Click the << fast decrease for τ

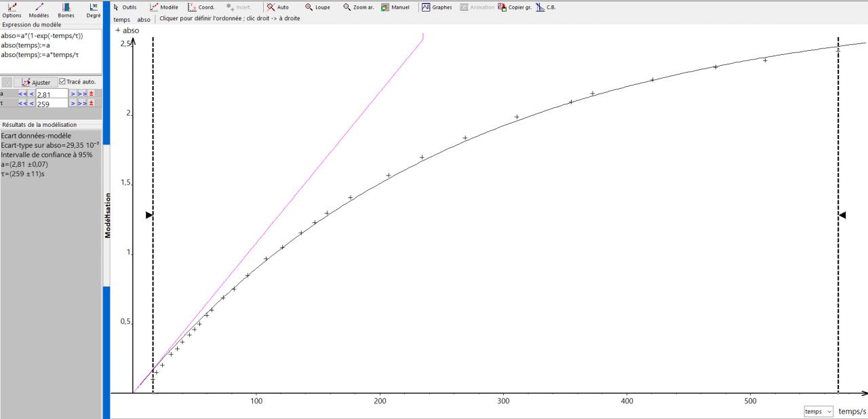tap(23, 104)
